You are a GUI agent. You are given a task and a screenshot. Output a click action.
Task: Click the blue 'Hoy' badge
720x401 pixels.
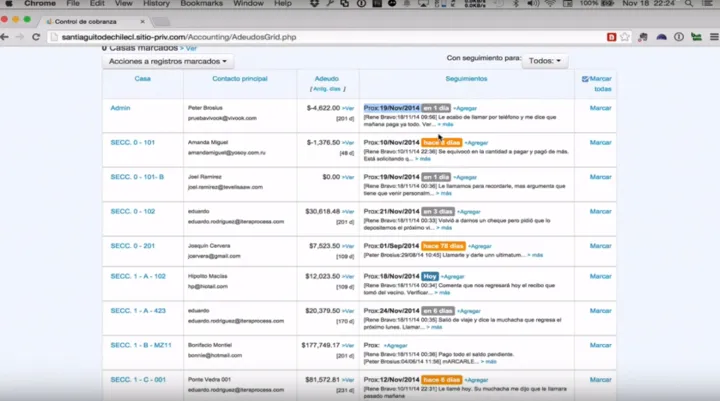click(430, 278)
